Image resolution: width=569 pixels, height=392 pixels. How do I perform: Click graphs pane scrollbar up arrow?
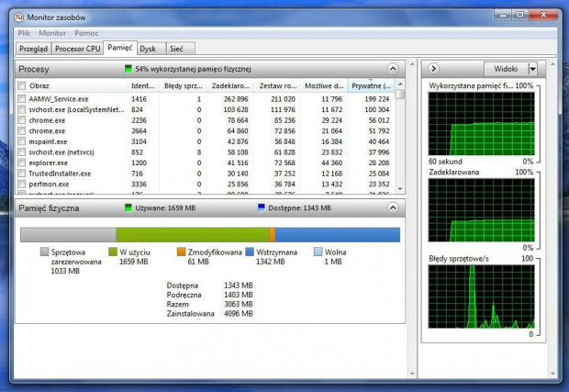552,64
